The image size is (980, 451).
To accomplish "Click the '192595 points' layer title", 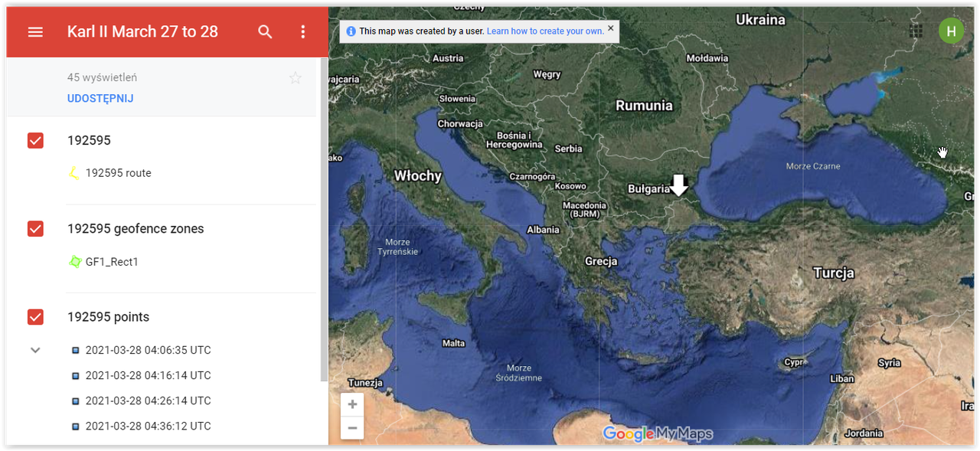I will (109, 317).
